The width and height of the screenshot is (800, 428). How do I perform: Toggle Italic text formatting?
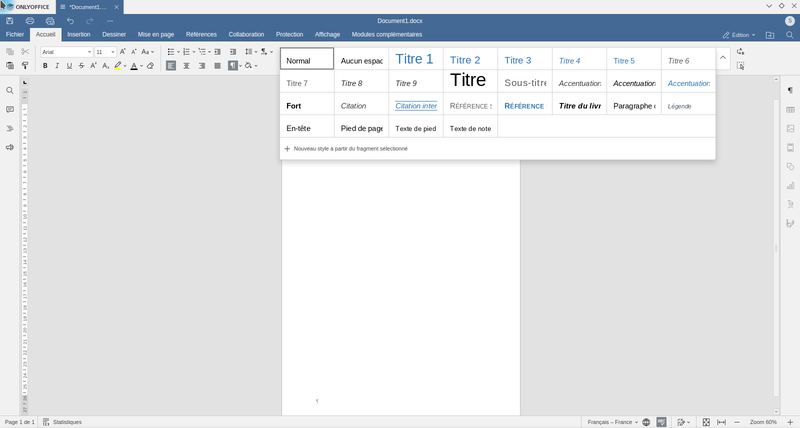coord(56,66)
